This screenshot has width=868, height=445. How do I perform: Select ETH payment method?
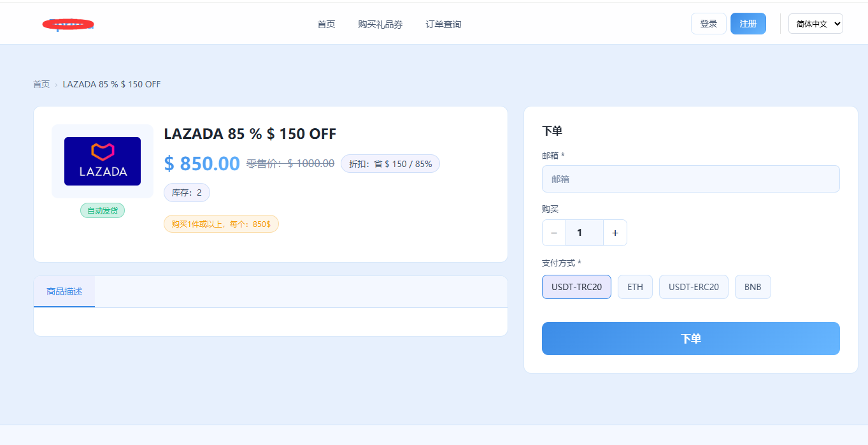[x=635, y=287]
